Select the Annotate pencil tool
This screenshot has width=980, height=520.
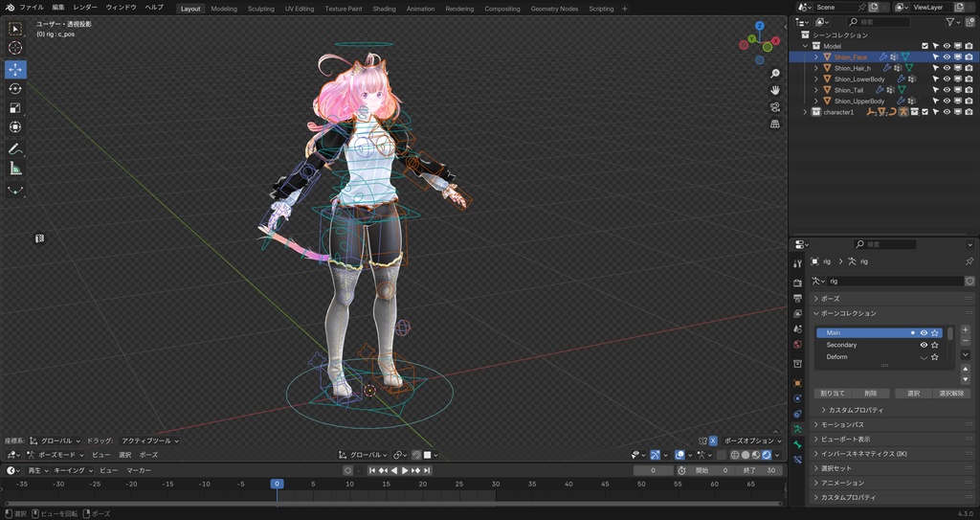(x=15, y=149)
